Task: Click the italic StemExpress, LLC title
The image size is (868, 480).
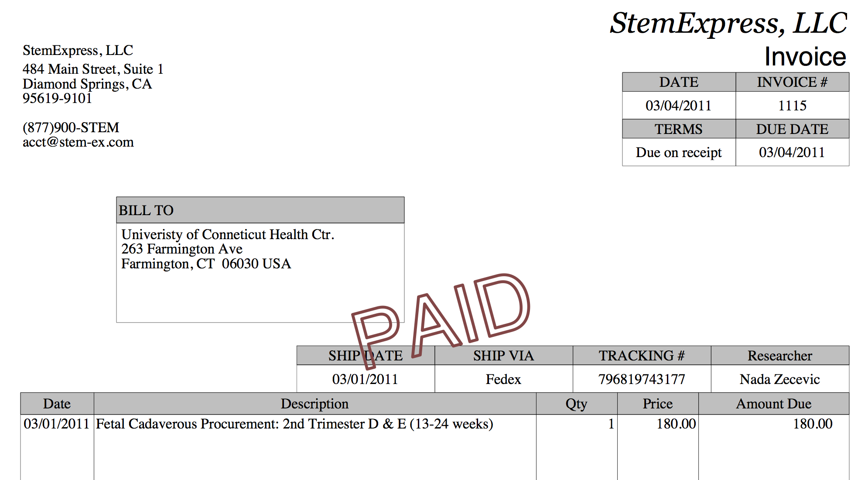Action: 728,23
